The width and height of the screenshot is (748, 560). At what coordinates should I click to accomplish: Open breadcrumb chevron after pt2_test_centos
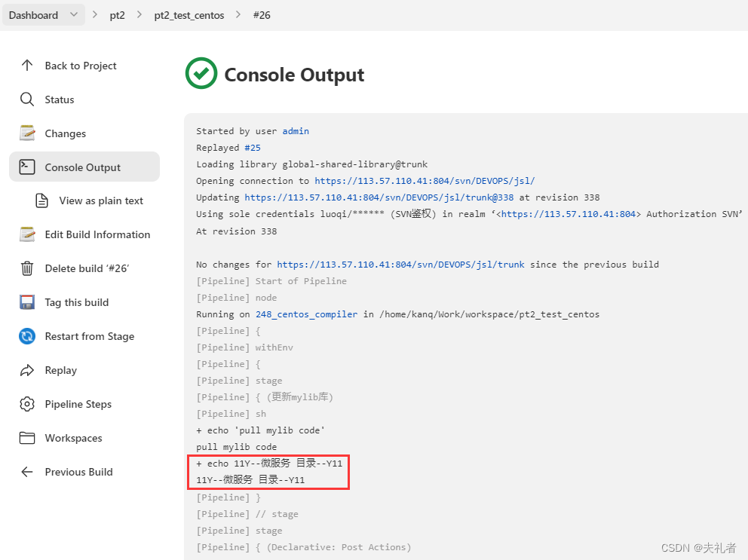click(238, 15)
